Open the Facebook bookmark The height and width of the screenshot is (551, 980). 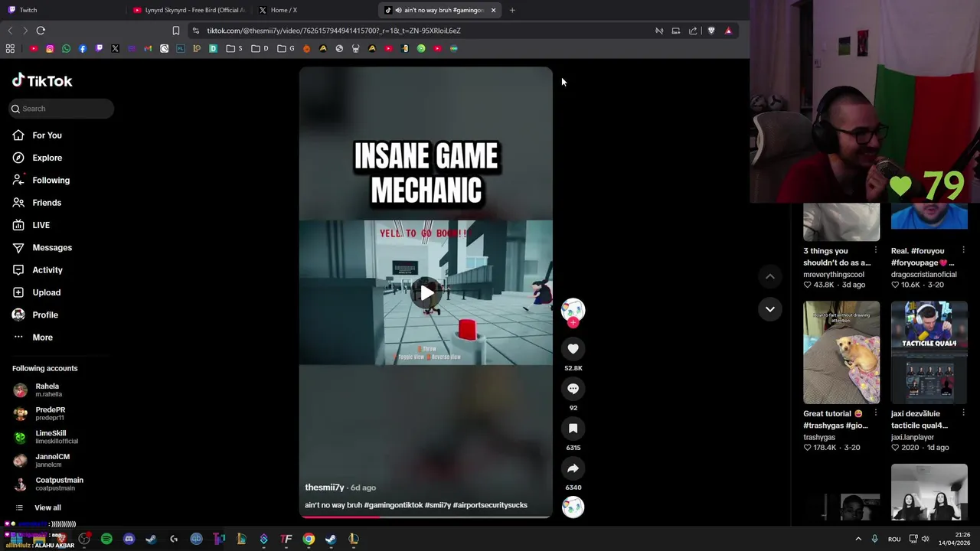[83, 48]
